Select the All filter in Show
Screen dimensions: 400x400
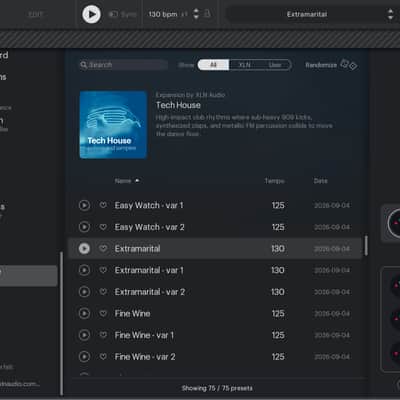pos(213,65)
